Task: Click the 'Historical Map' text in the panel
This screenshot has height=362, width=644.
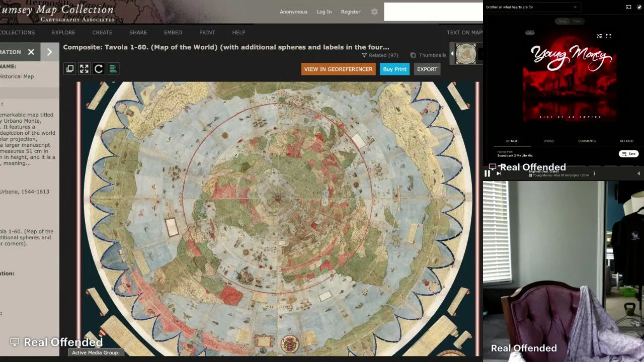Action: 17,76
